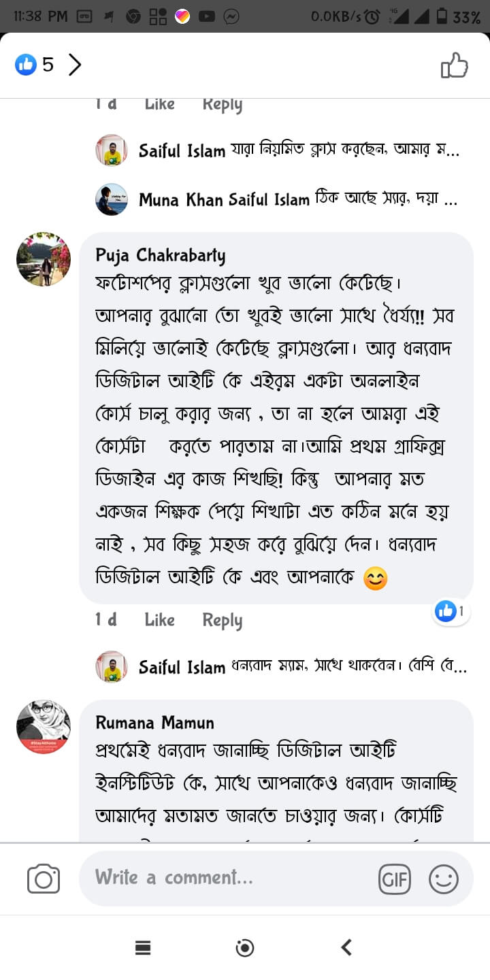Tap the blue like reaction icon showing 5
Image resolution: width=490 pixels, height=980 pixels.
(x=26, y=65)
